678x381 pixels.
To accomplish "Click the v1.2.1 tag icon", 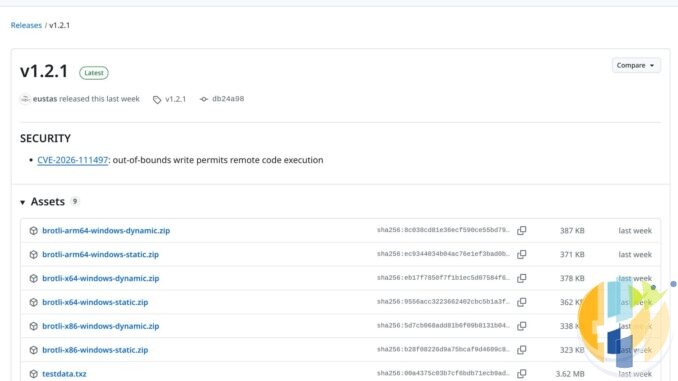I will point(157,99).
